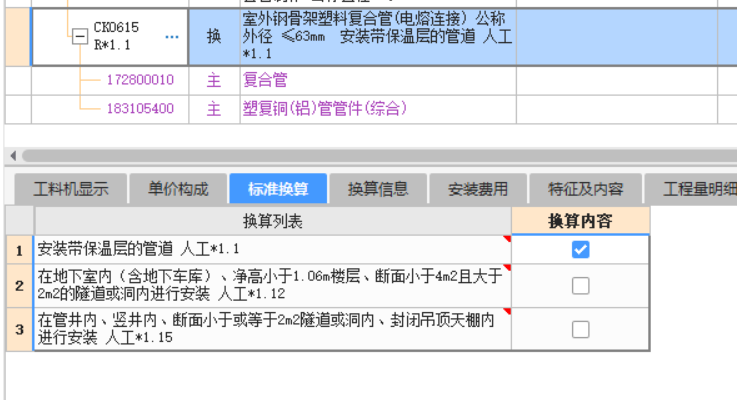Uncheck 安装带保温层的管道 人工*1.1 checkbox
737x400 pixels.
(580, 250)
